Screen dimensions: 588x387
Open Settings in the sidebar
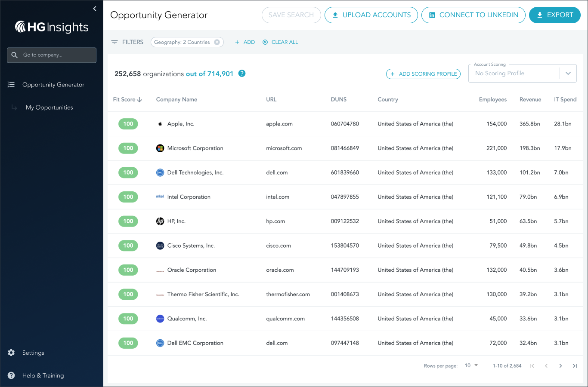[x=33, y=353]
